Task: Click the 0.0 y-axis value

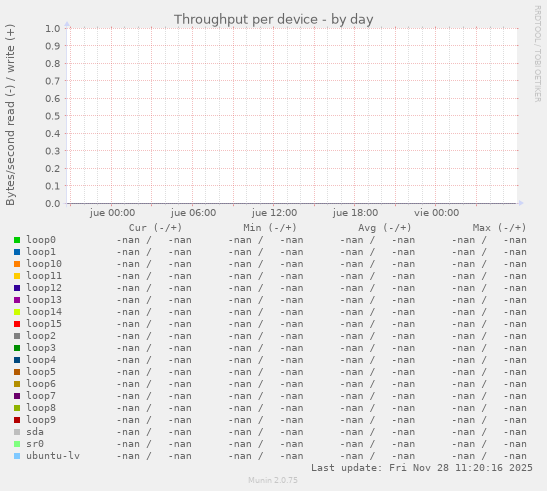Action: [x=53, y=203]
